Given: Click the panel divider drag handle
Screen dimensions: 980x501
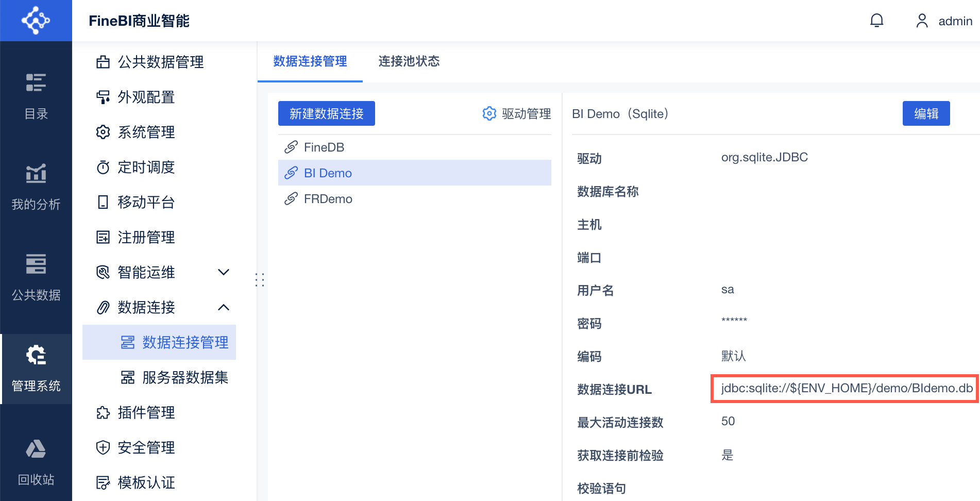Looking at the screenshot, I should [260, 279].
